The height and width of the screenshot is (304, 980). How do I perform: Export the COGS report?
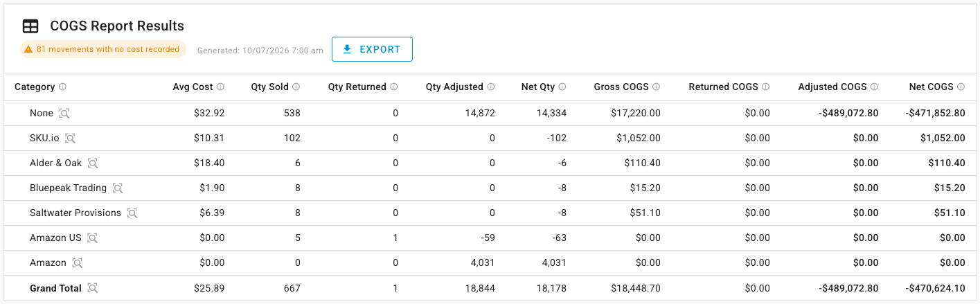click(x=372, y=49)
